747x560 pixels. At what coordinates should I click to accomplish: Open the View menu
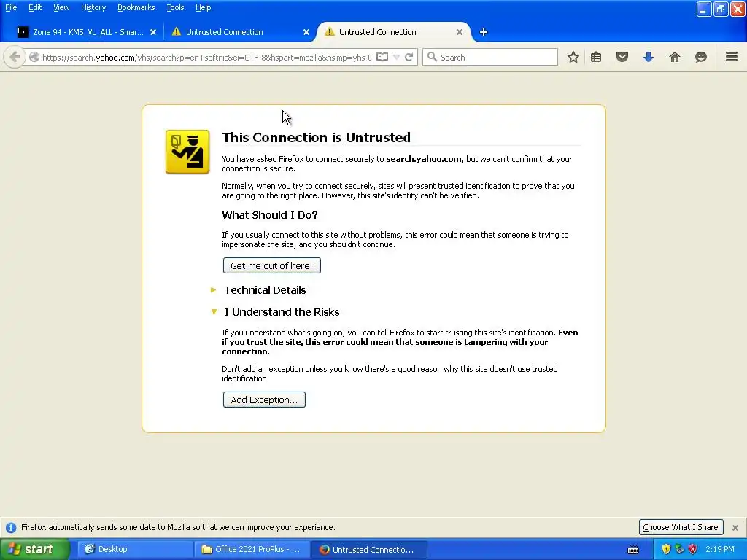click(61, 7)
